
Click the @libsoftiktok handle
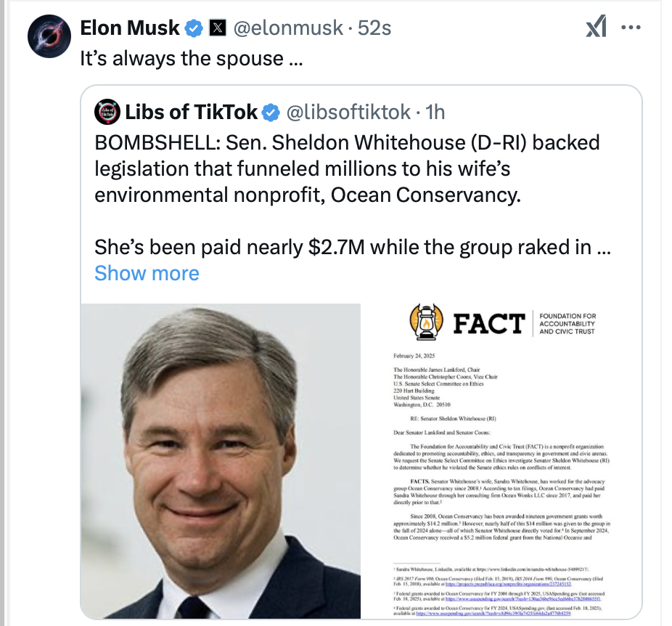click(x=348, y=112)
